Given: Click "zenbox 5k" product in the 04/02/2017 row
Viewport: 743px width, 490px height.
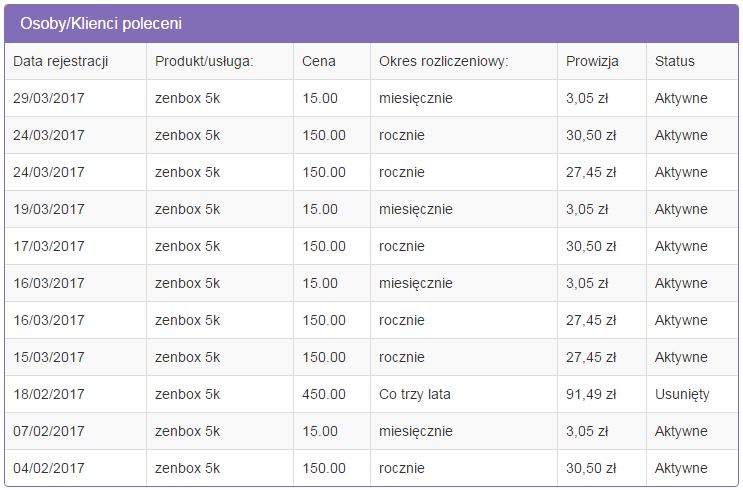Looking at the screenshot, I should [x=187, y=468].
